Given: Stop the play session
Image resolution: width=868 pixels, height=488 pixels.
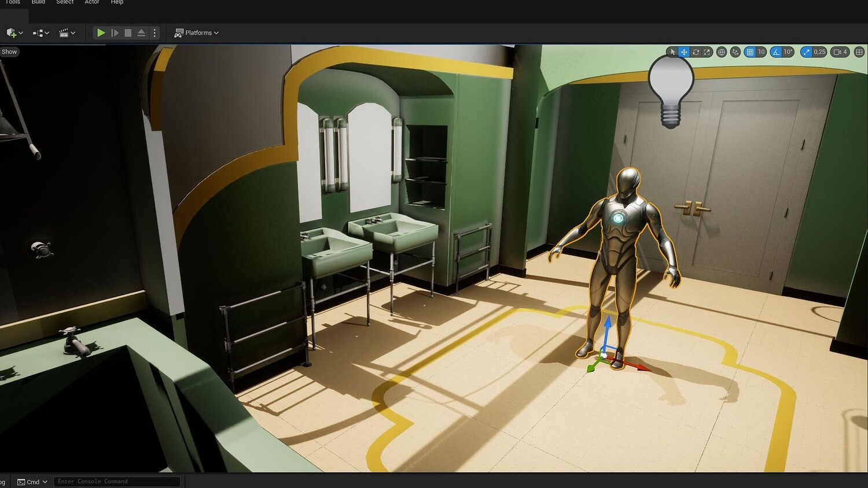Looking at the screenshot, I should point(128,33).
